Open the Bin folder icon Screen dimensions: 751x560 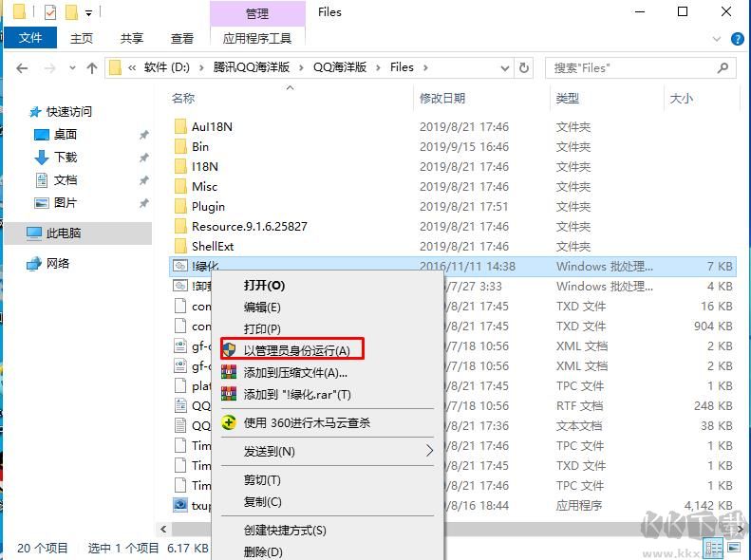pyautogui.click(x=180, y=147)
